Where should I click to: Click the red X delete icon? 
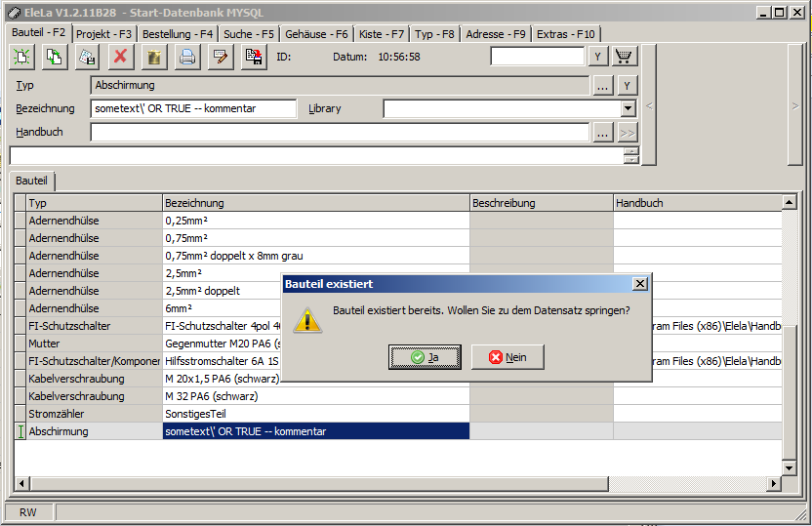[120, 57]
